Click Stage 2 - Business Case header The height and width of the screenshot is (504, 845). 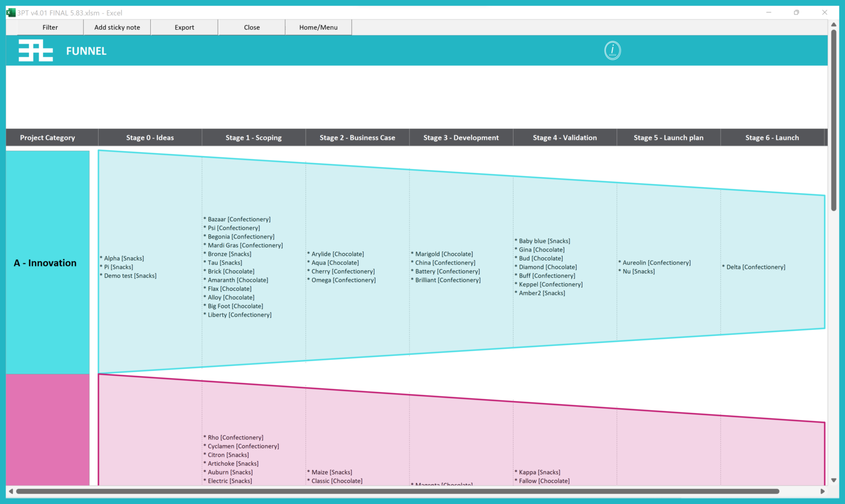click(357, 138)
